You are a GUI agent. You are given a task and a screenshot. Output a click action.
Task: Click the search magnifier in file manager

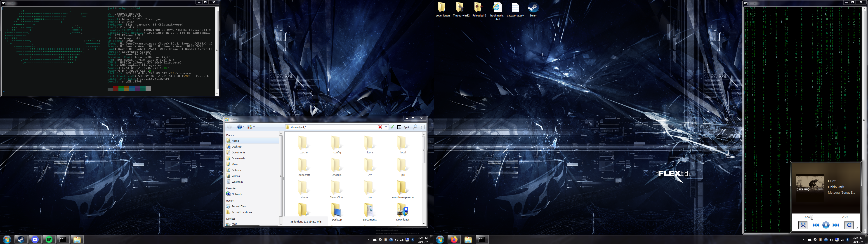point(415,127)
